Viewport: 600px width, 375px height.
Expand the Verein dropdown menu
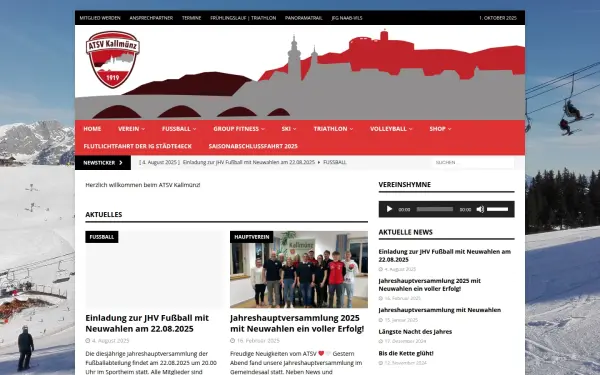(x=131, y=129)
